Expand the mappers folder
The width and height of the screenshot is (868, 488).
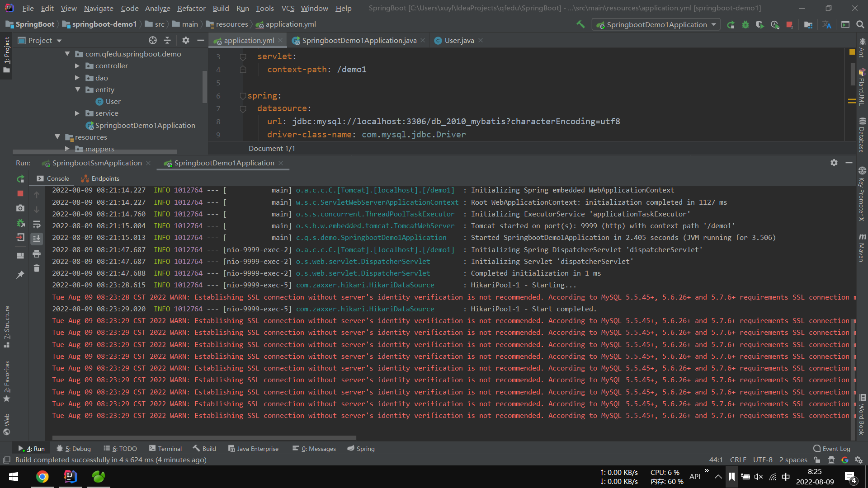[67, 149]
